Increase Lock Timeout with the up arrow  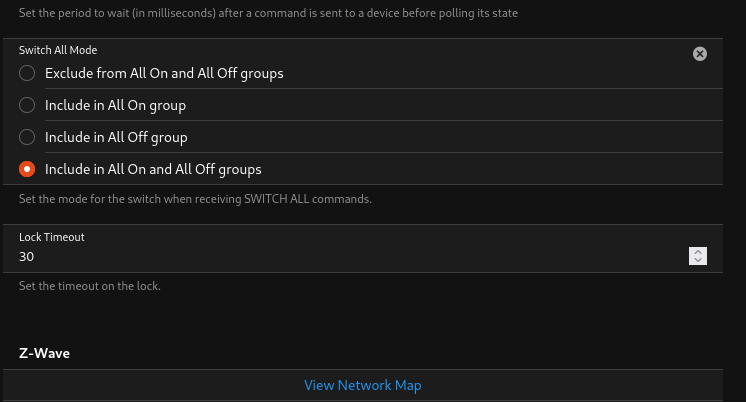(x=698, y=252)
